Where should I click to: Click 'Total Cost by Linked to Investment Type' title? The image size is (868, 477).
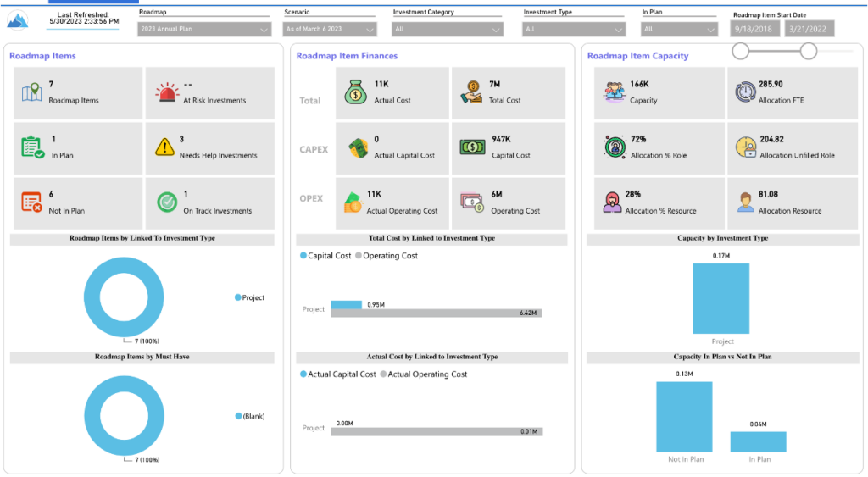pos(431,238)
